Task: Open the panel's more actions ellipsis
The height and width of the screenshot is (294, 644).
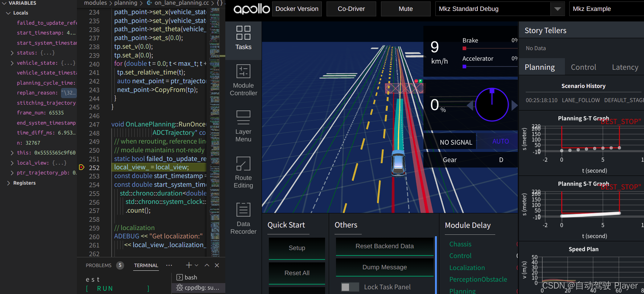Action: click(169, 265)
